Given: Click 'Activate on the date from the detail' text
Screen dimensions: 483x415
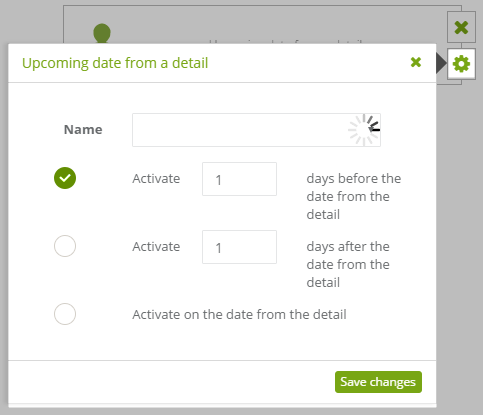Looking at the screenshot, I should tap(239, 314).
